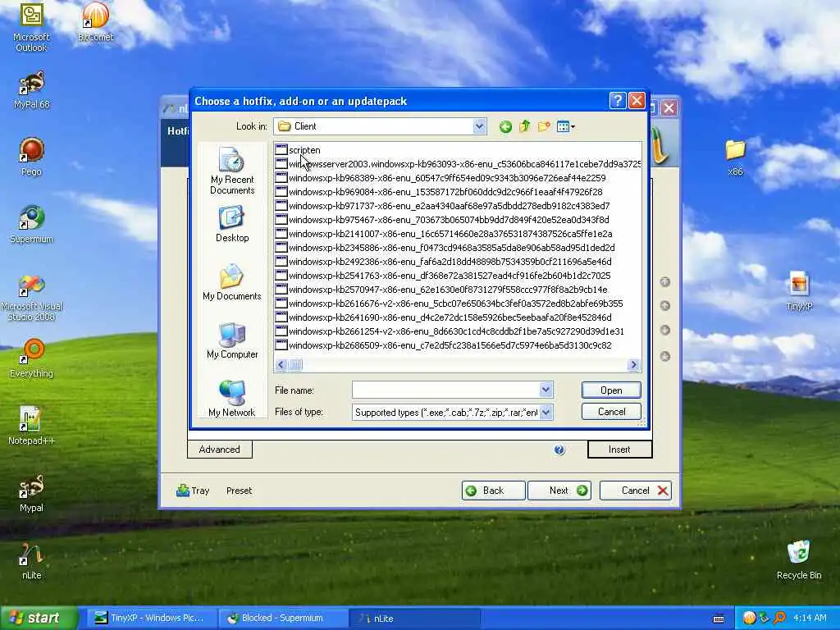Click Tray in nLite
Image resolution: width=840 pixels, height=630 pixels.
[x=193, y=491]
